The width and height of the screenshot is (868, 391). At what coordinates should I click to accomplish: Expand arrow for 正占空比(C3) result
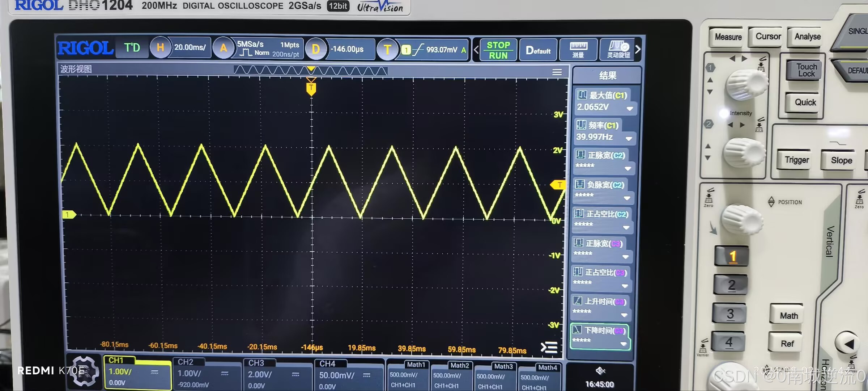click(x=625, y=286)
